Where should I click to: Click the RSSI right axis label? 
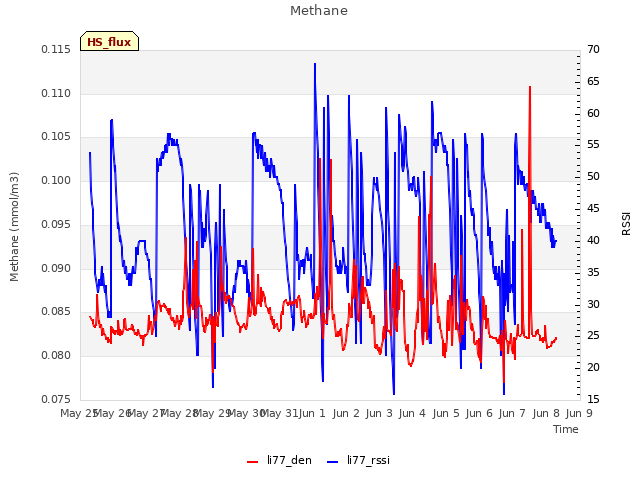pos(626,223)
